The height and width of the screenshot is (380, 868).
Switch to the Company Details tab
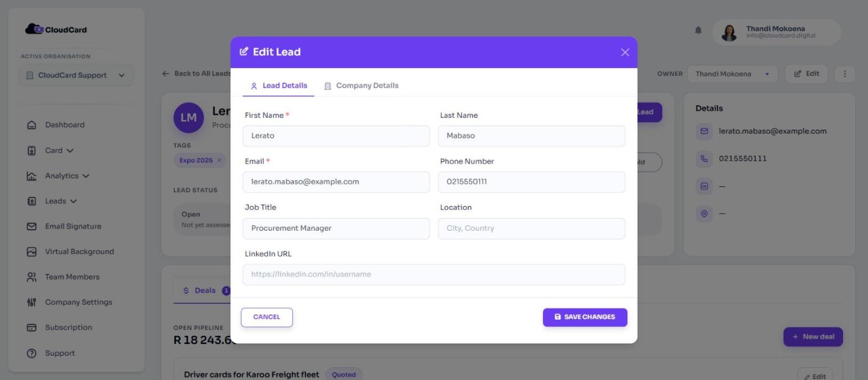(x=361, y=86)
